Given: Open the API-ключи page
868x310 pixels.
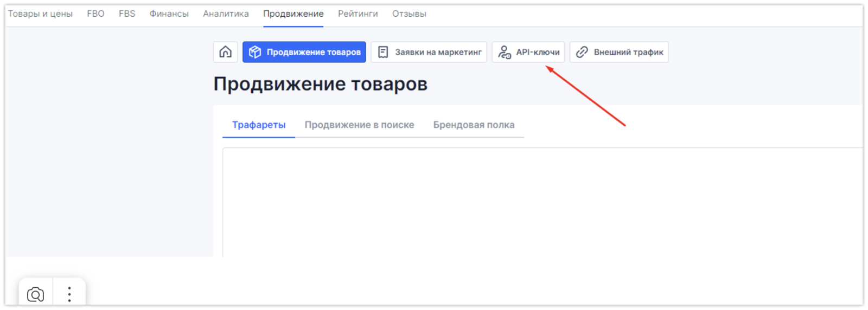Looking at the screenshot, I should coord(528,52).
